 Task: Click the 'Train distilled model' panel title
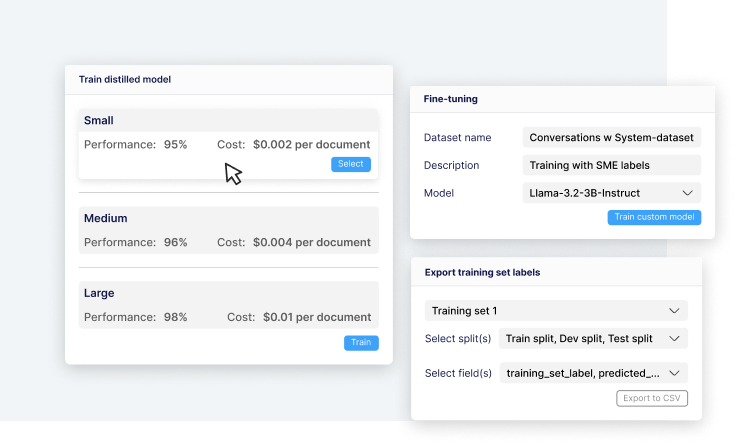point(125,79)
